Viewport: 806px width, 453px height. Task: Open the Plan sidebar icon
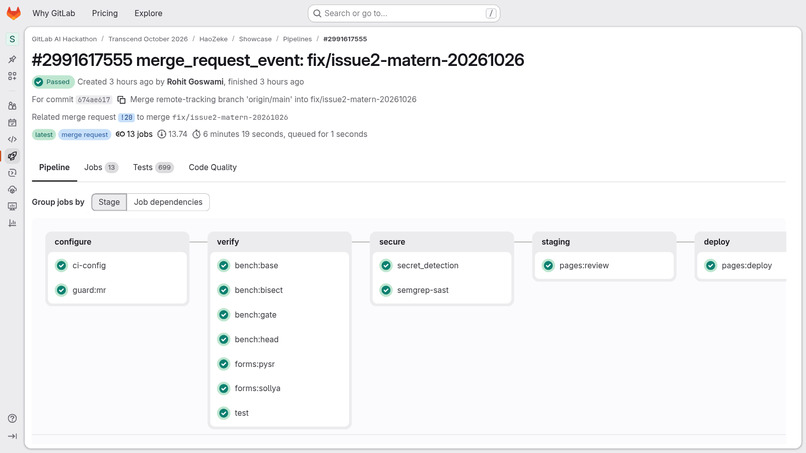(12, 123)
